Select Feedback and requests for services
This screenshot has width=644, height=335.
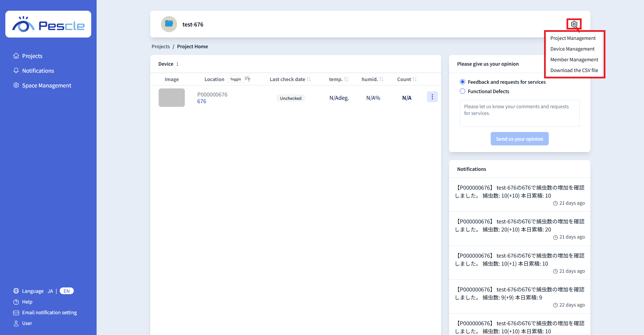[x=463, y=82]
